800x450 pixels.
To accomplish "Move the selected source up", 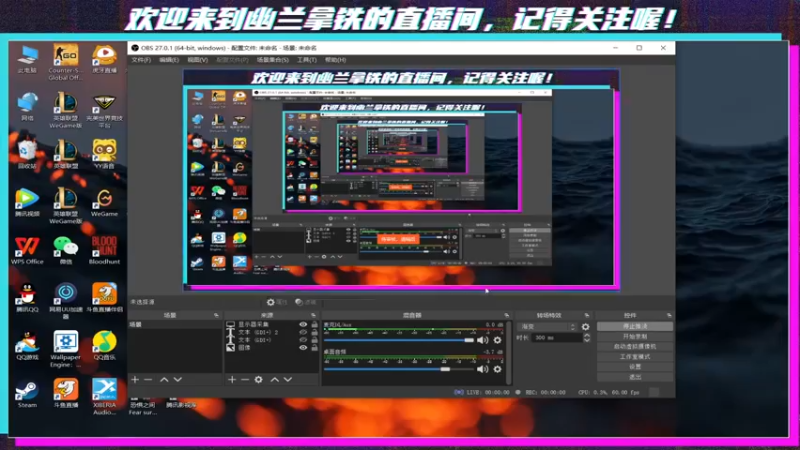I will point(274,380).
